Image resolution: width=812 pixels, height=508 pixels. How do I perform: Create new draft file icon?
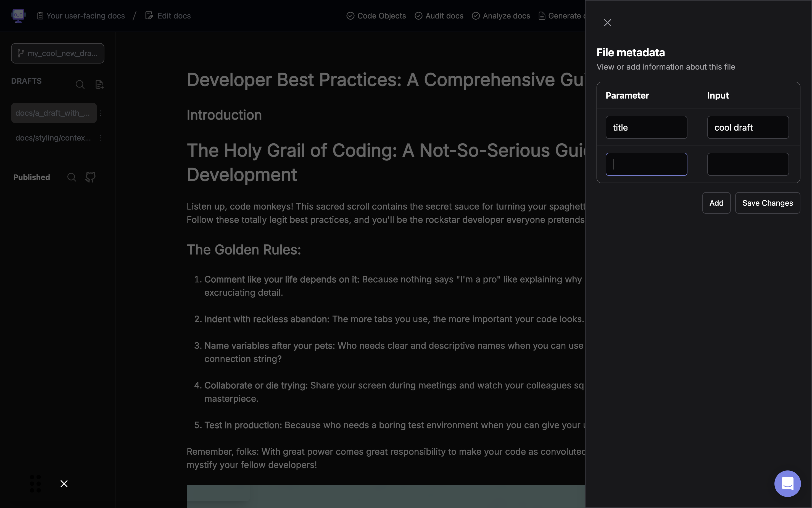pos(99,84)
